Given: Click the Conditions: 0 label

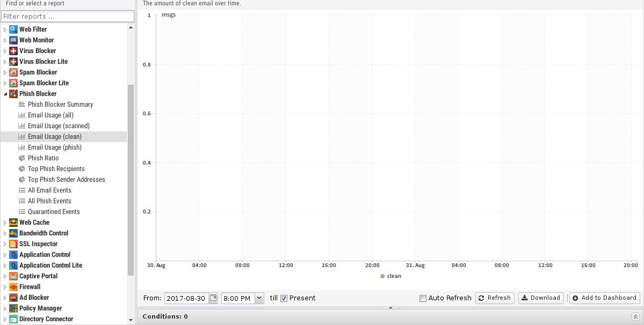Looking at the screenshot, I should (x=165, y=316).
